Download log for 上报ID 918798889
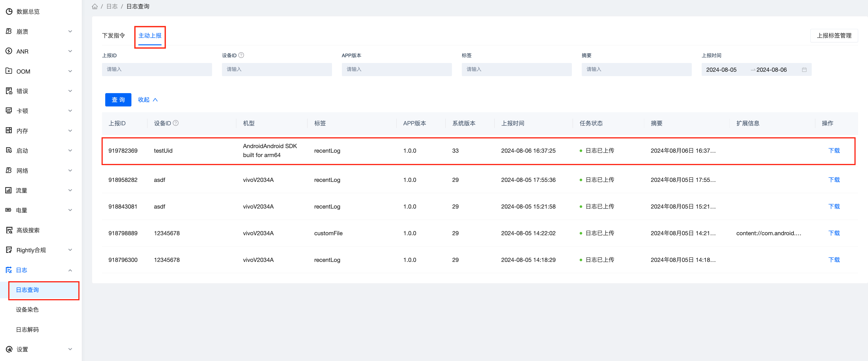 tap(834, 233)
